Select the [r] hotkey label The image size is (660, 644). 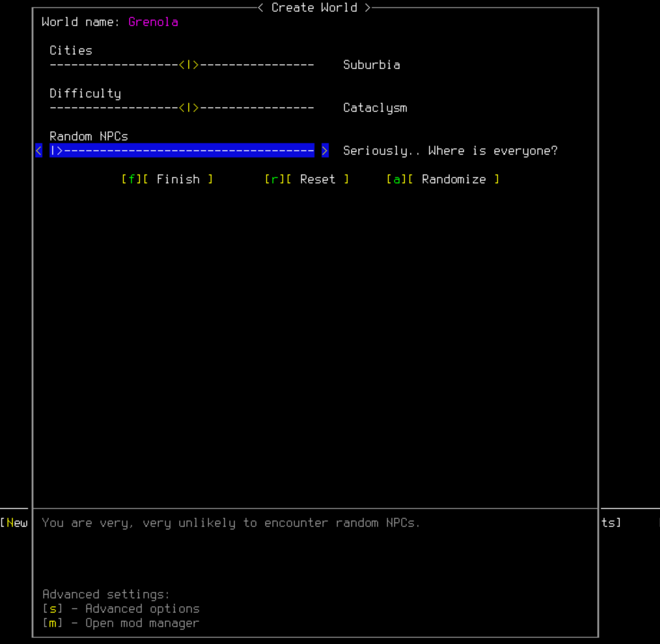click(275, 179)
